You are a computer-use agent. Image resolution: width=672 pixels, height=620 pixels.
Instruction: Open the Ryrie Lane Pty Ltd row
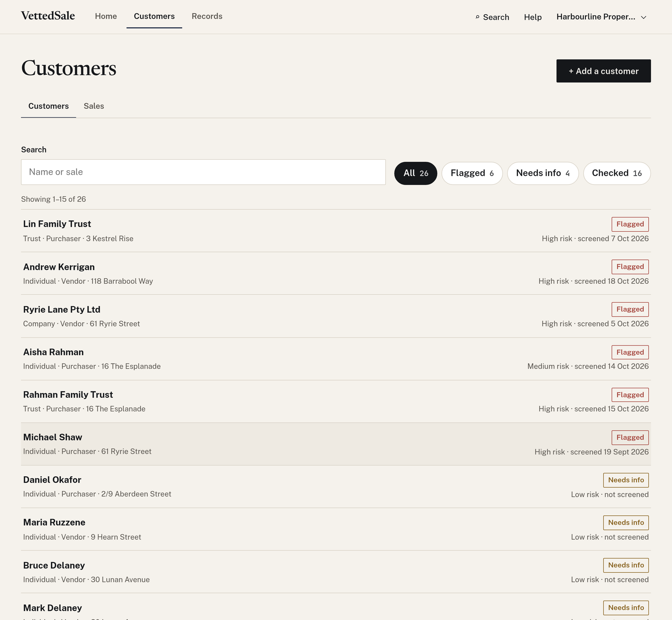pos(336,316)
